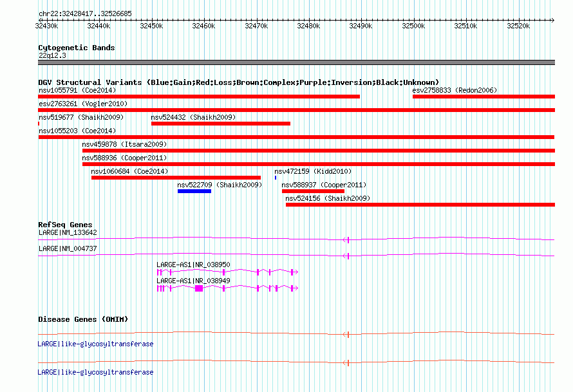The image size is (573, 392).
Task: Click the second orange OMIM gene track
Action: 296,362
